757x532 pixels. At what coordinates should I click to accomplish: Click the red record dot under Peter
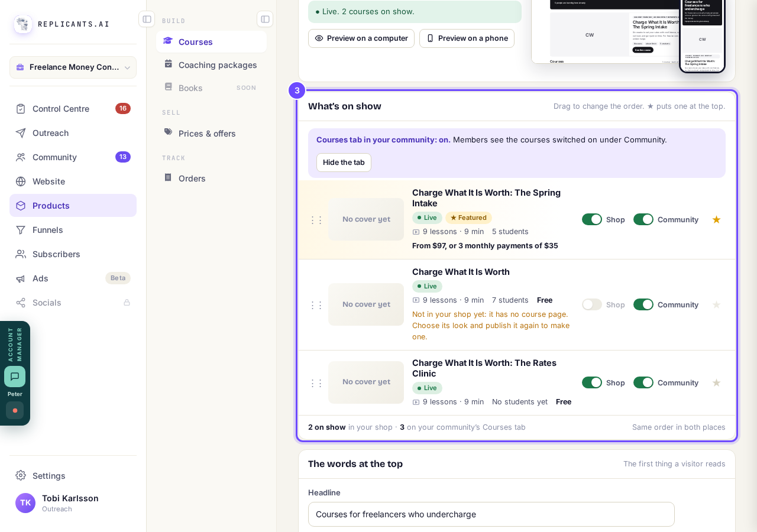point(15,410)
